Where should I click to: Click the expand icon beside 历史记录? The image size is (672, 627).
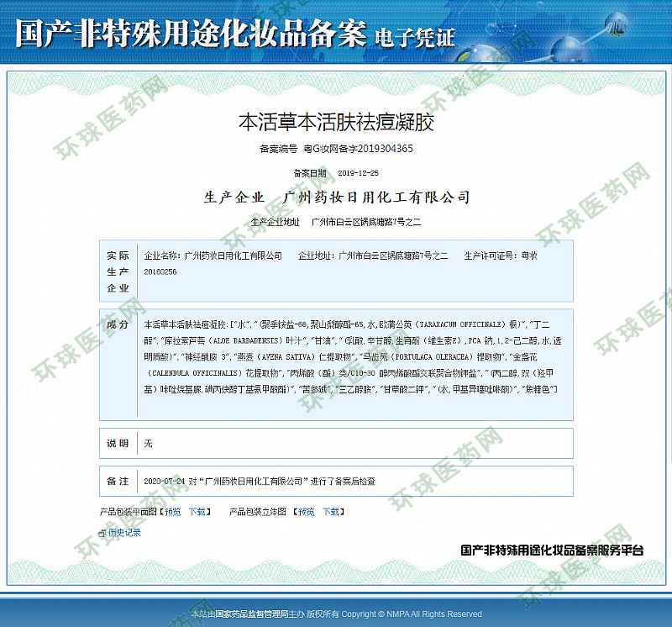point(102,533)
